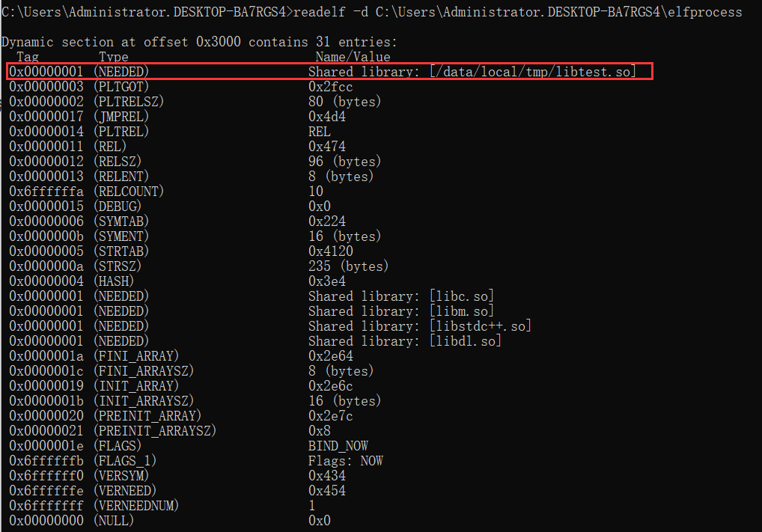The width and height of the screenshot is (762, 532).
Task: Click the highlighted /data/local/tmp/libtest.so library path
Action: 532,72
